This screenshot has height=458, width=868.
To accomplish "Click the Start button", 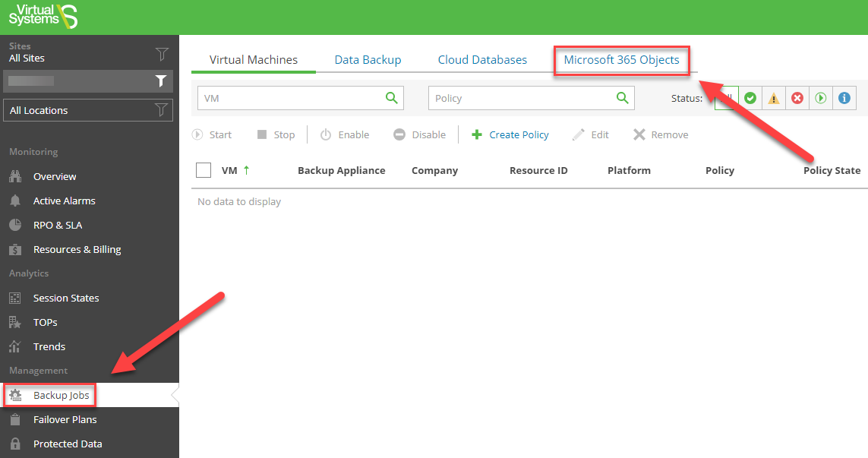I will click(x=212, y=134).
